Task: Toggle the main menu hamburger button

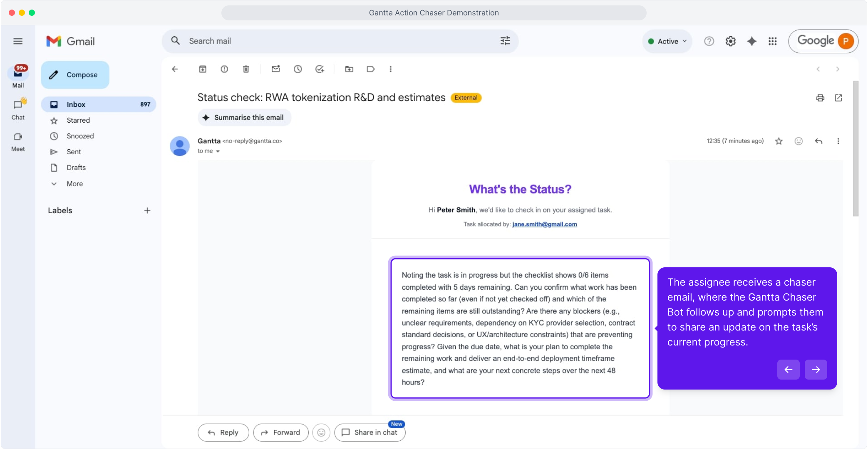Action: (x=18, y=41)
